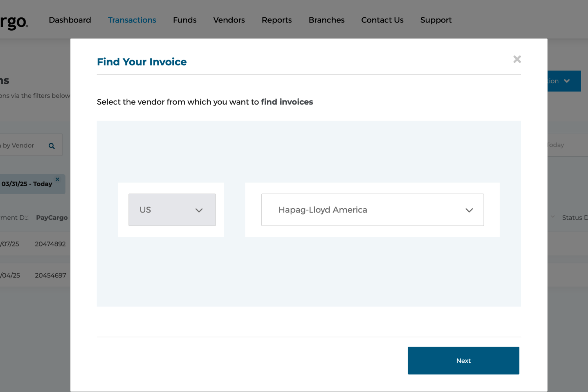Click the search by Vendor field
The image size is (588, 392).
point(31,145)
